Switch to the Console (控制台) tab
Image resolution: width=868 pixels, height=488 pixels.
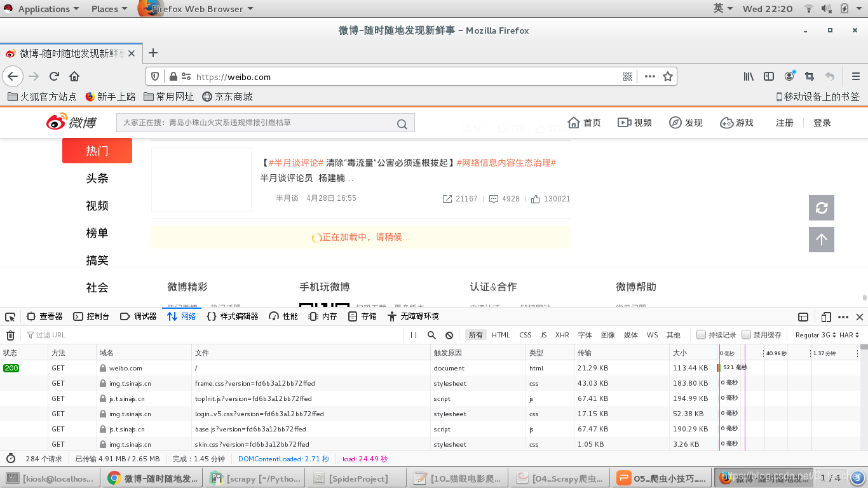[x=92, y=316]
